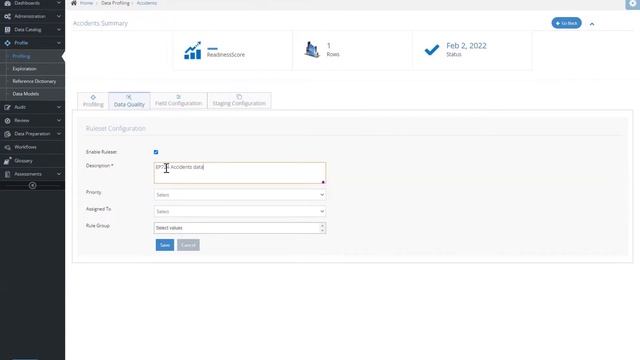Click the Workflows sidebar item

(x=25, y=147)
